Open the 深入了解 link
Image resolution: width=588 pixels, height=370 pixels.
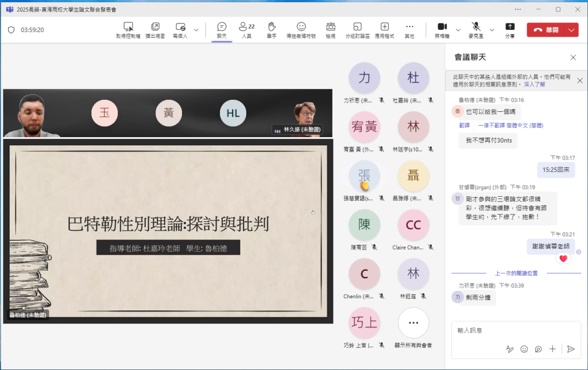(x=535, y=84)
